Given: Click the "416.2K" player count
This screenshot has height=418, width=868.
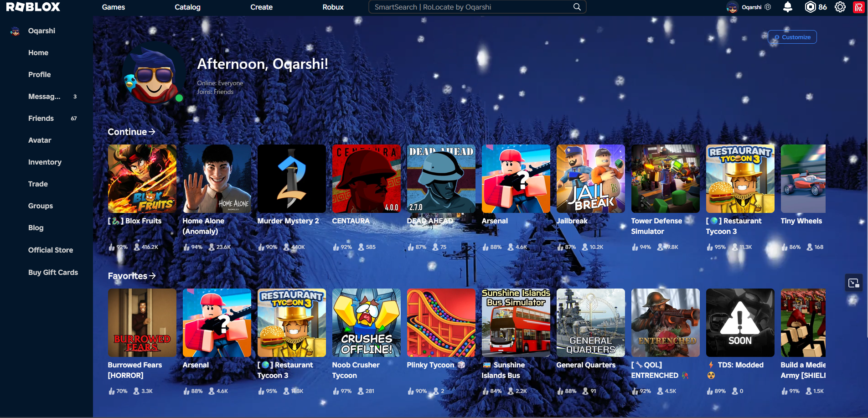Looking at the screenshot, I should (150, 247).
